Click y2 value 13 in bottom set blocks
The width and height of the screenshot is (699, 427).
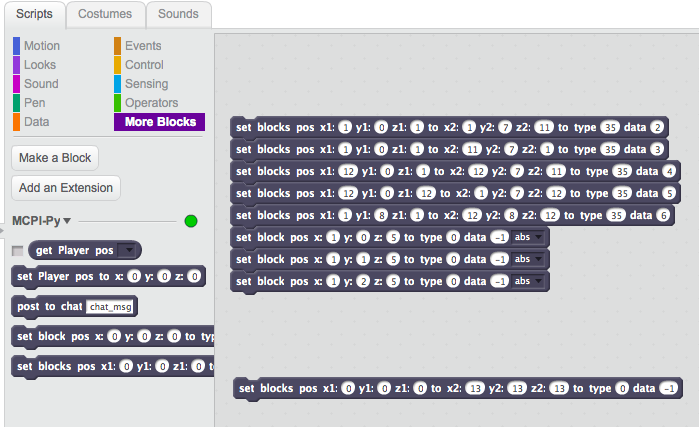pyautogui.click(x=517, y=389)
